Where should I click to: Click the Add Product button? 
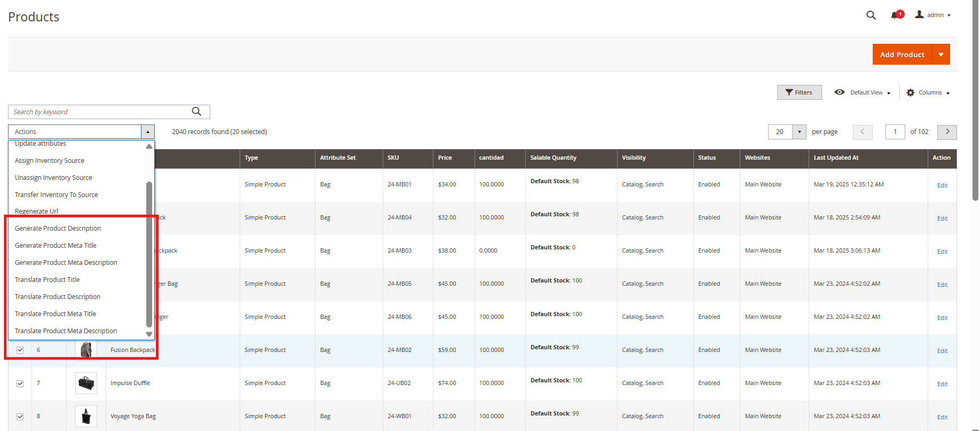pyautogui.click(x=902, y=54)
